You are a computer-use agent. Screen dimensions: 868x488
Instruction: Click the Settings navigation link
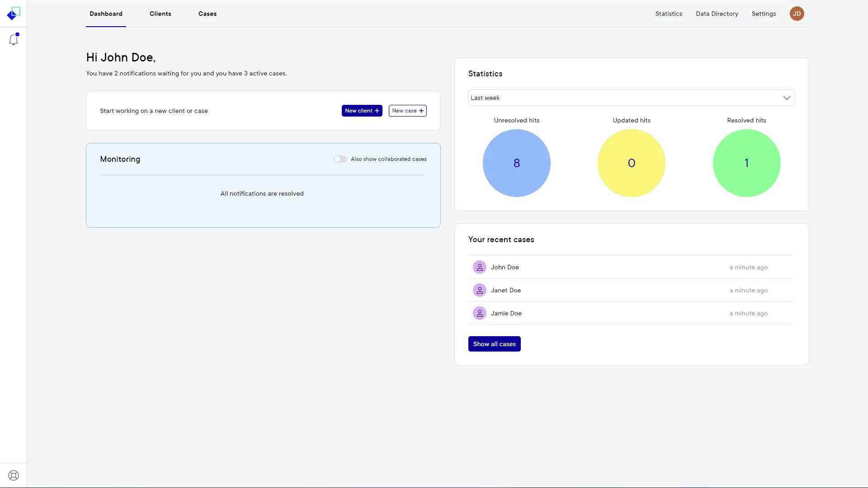(764, 13)
